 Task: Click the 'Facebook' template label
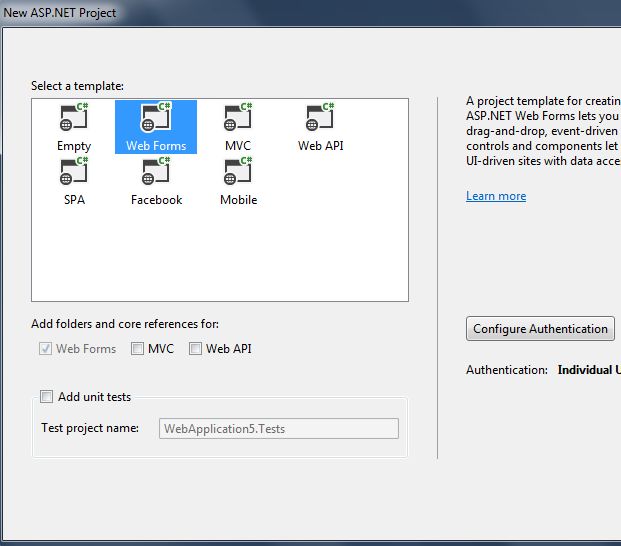[156, 200]
